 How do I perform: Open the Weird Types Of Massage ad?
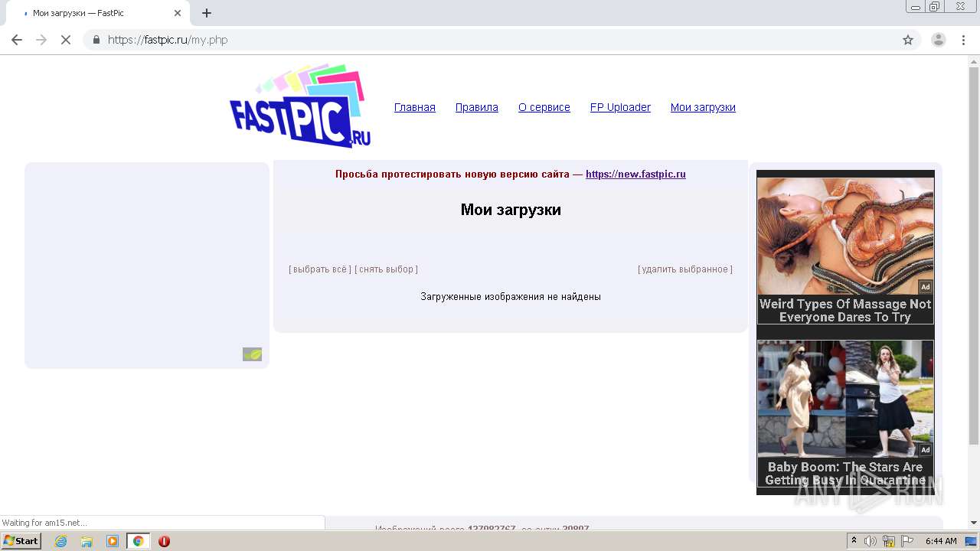(845, 251)
